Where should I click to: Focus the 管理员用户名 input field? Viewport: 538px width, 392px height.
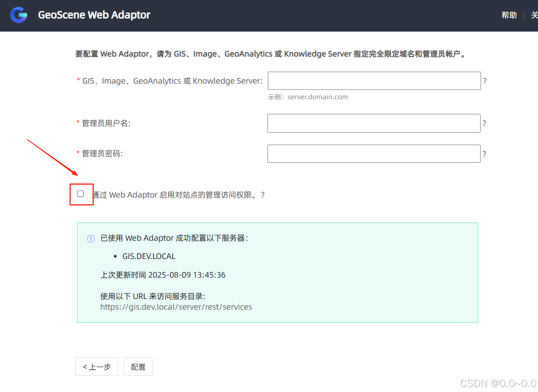click(374, 123)
